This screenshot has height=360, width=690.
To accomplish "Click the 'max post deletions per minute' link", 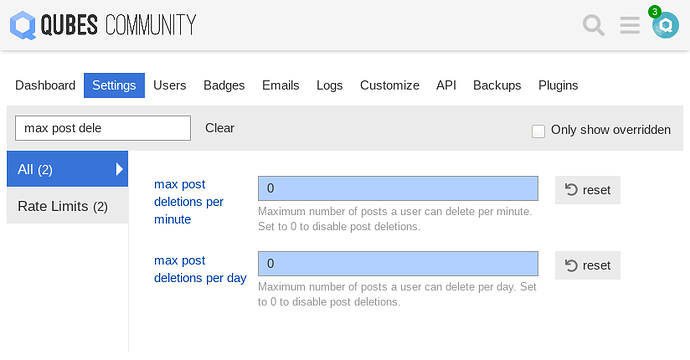I will coord(189,202).
